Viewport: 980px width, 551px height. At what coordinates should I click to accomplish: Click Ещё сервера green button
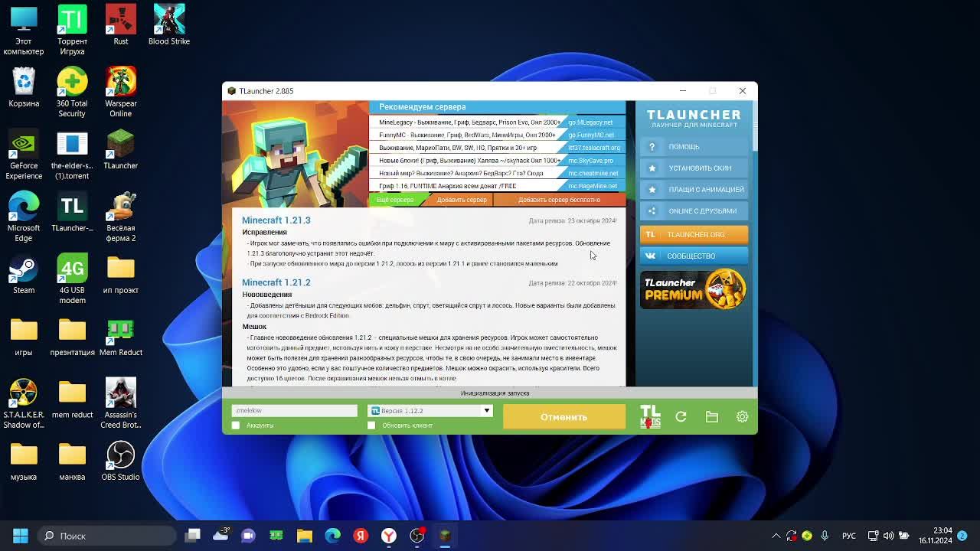(x=395, y=200)
